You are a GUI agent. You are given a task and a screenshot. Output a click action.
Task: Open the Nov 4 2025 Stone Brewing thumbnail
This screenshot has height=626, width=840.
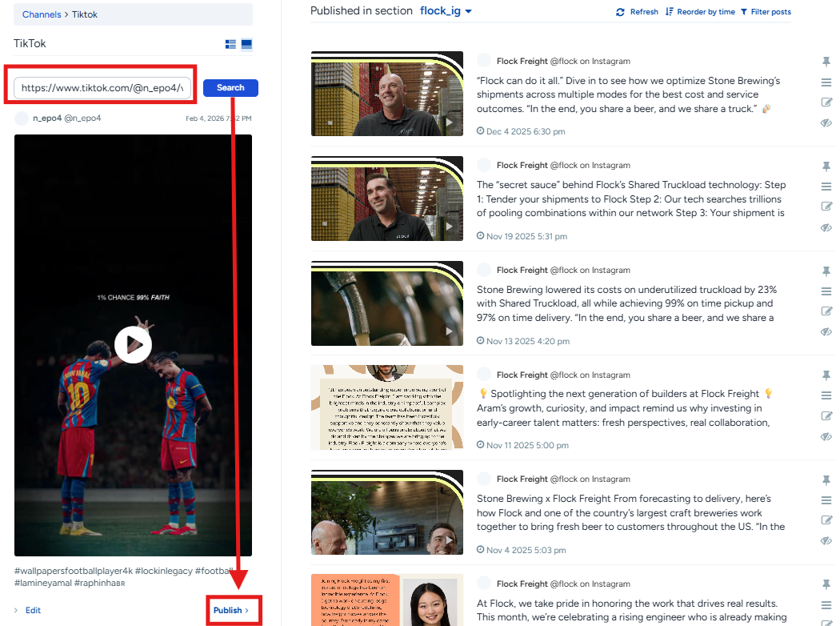tap(386, 512)
